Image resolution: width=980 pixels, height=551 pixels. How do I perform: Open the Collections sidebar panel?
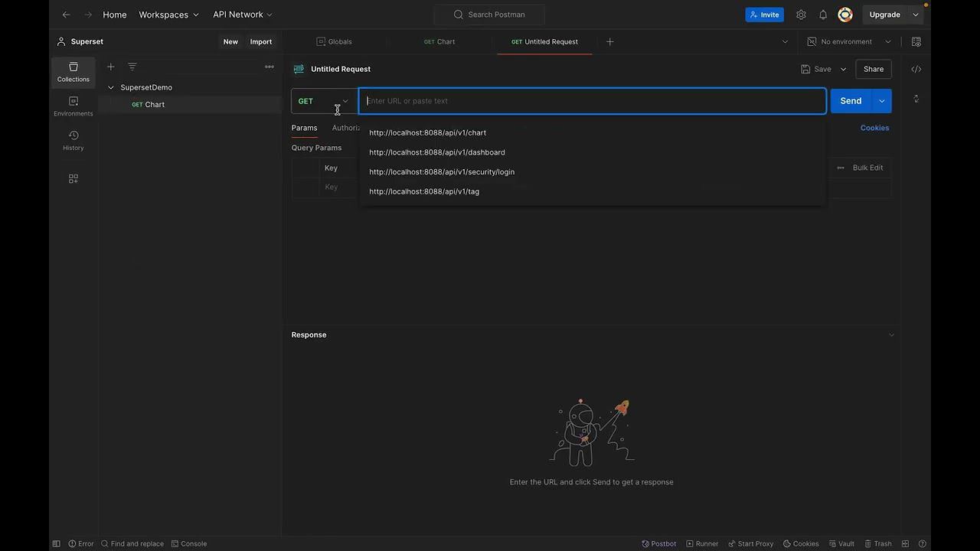pos(73,72)
